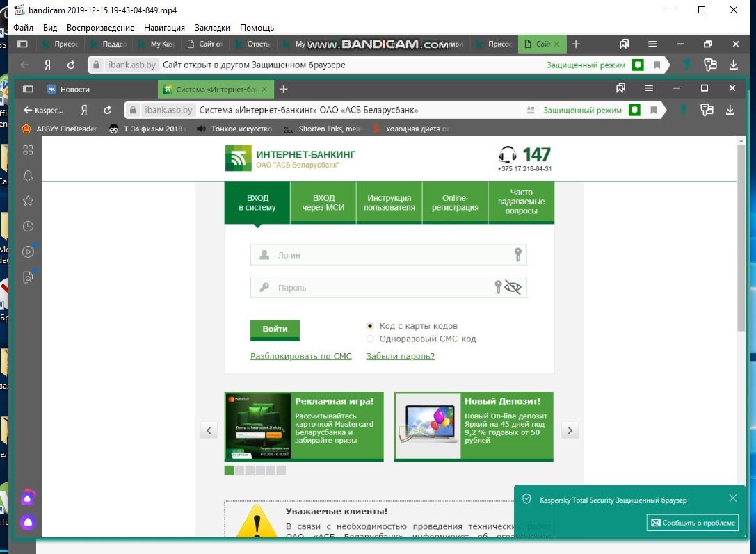Viewport: 756px width, 554px height.
Task: Open the bookmarks icon in the front browser title bar
Action: (621, 88)
